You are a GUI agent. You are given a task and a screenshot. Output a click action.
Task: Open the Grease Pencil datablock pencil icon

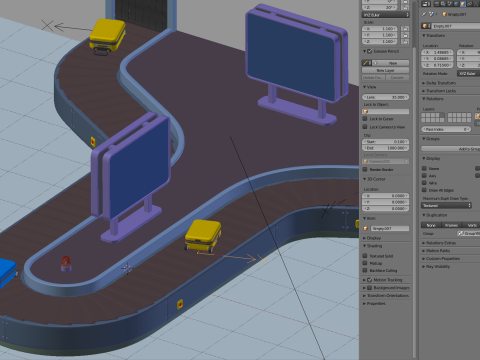click(x=366, y=63)
